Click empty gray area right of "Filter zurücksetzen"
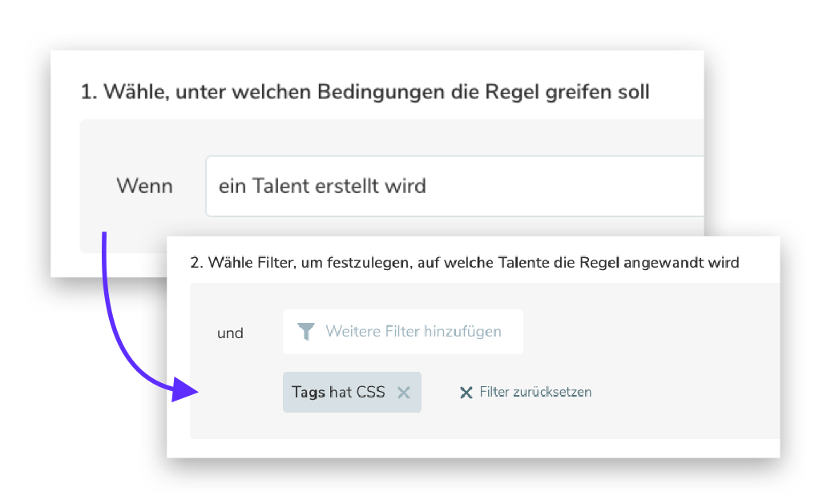 [689, 393]
